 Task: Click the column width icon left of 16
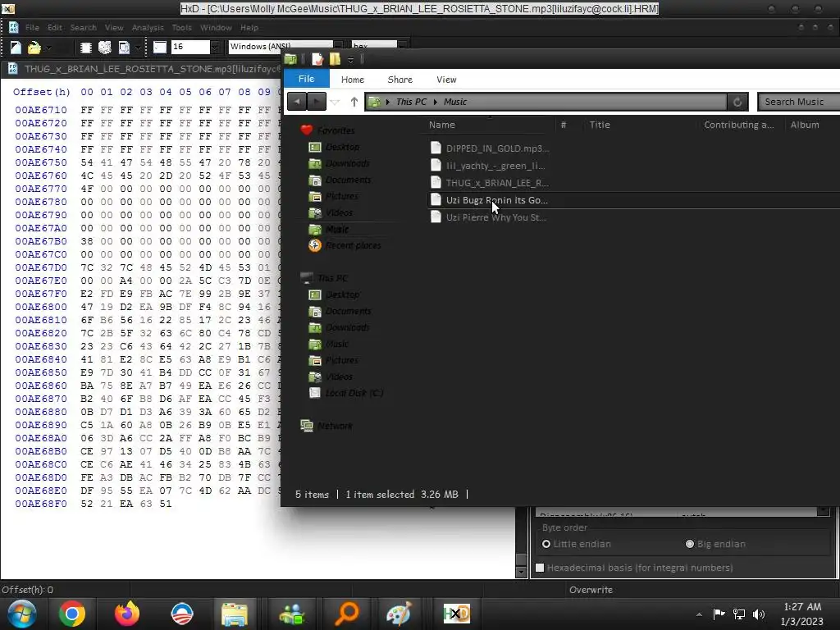160,47
